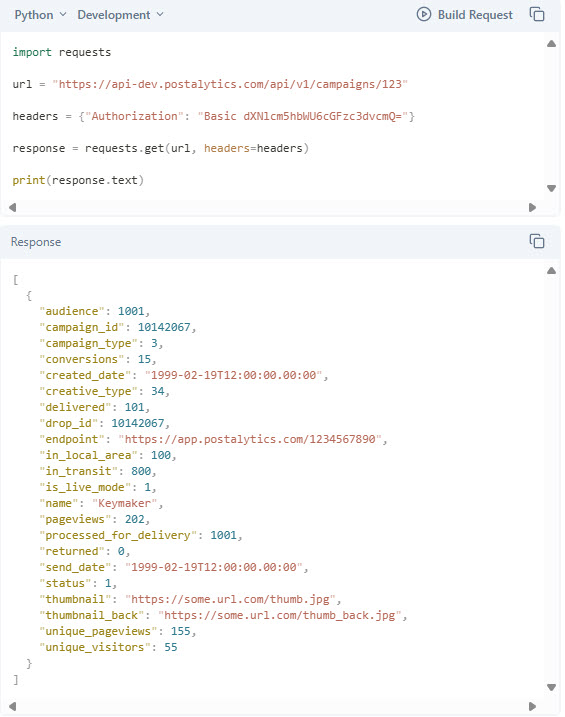The height and width of the screenshot is (717, 565).
Task: Click the "conversions": 15 line
Action: (98, 359)
